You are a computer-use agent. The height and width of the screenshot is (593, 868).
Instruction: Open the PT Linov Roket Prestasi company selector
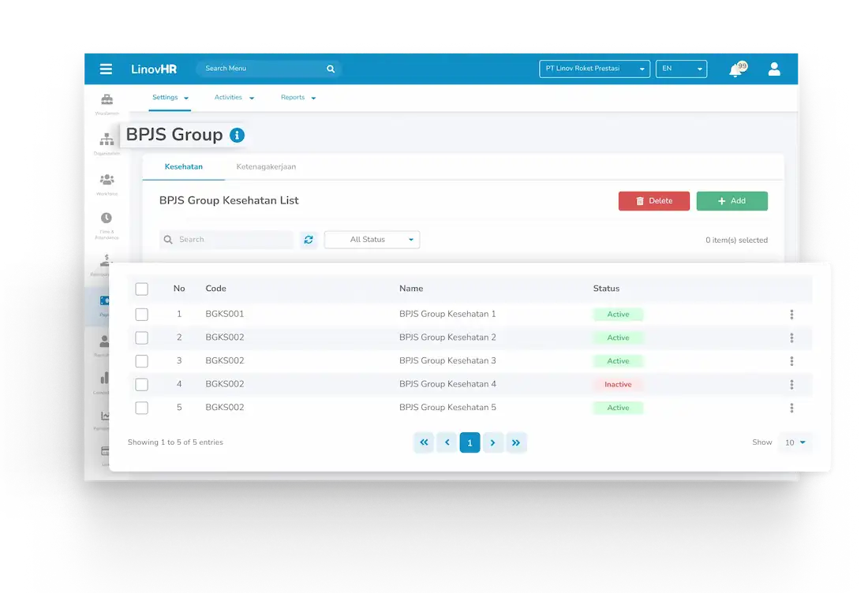point(593,69)
